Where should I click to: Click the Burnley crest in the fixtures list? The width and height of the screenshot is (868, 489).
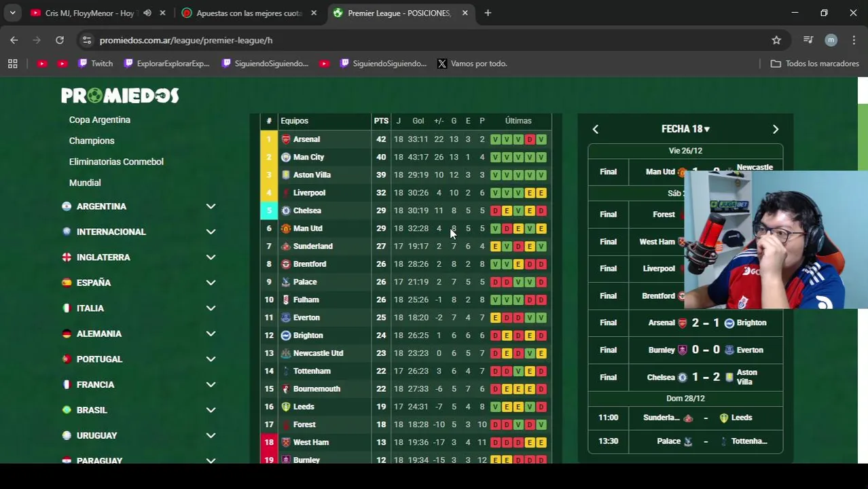pyautogui.click(x=683, y=350)
